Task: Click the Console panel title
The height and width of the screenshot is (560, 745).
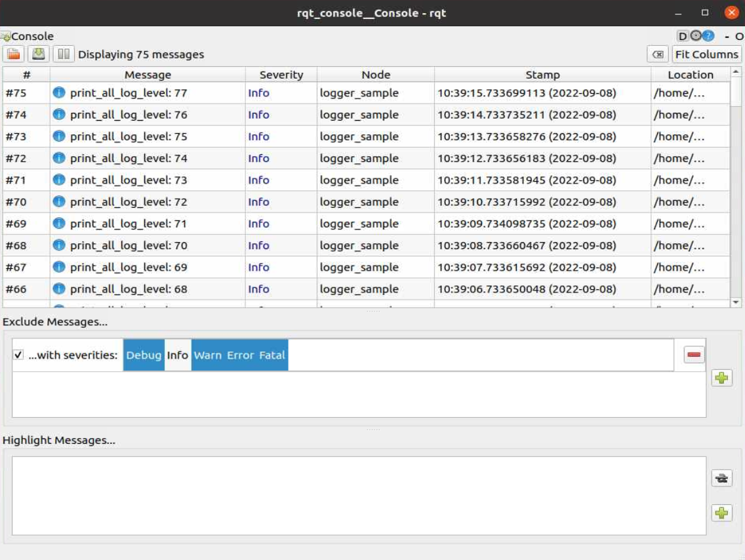Action: coord(32,36)
